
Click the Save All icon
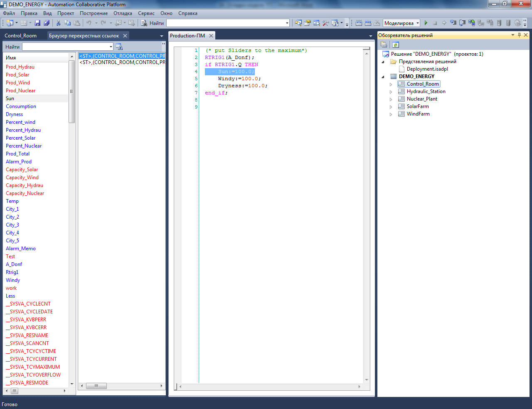[x=47, y=23]
